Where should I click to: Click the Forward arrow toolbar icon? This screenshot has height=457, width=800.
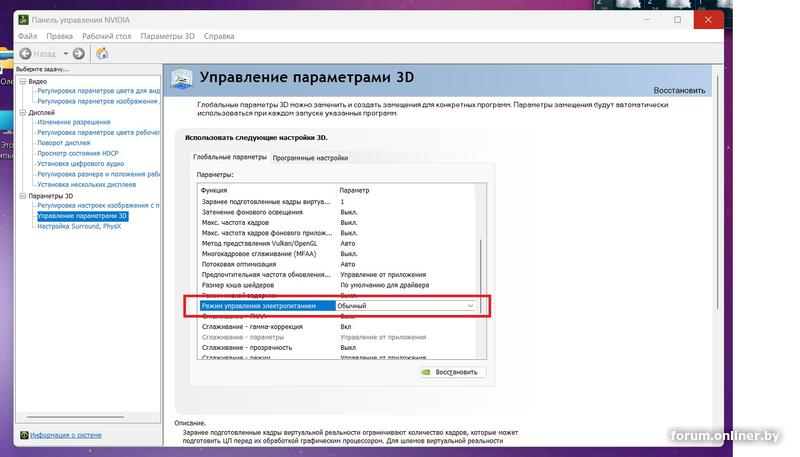[x=78, y=53]
